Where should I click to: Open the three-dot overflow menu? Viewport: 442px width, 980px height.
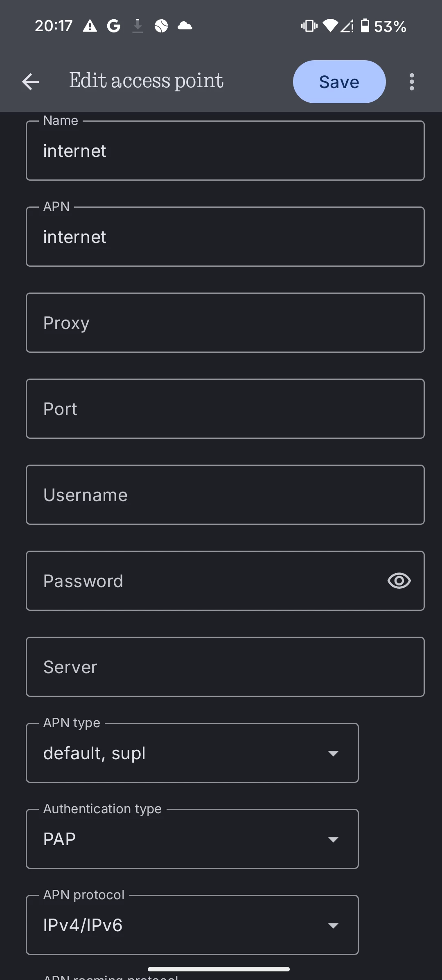412,82
